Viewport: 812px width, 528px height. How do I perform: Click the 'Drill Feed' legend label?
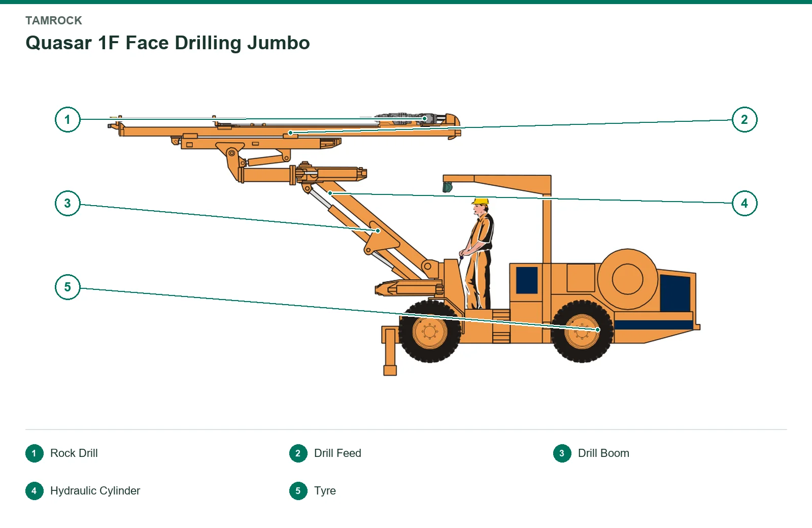click(337, 453)
